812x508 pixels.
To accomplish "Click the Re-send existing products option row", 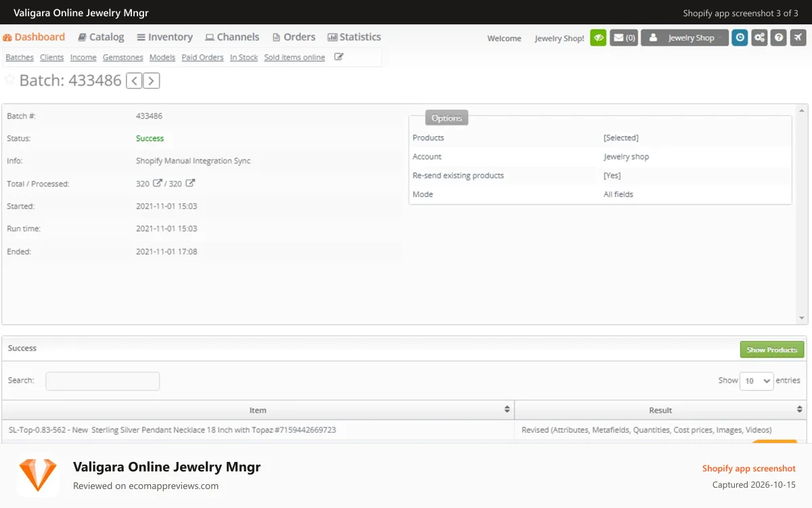I will pyautogui.click(x=600, y=175).
